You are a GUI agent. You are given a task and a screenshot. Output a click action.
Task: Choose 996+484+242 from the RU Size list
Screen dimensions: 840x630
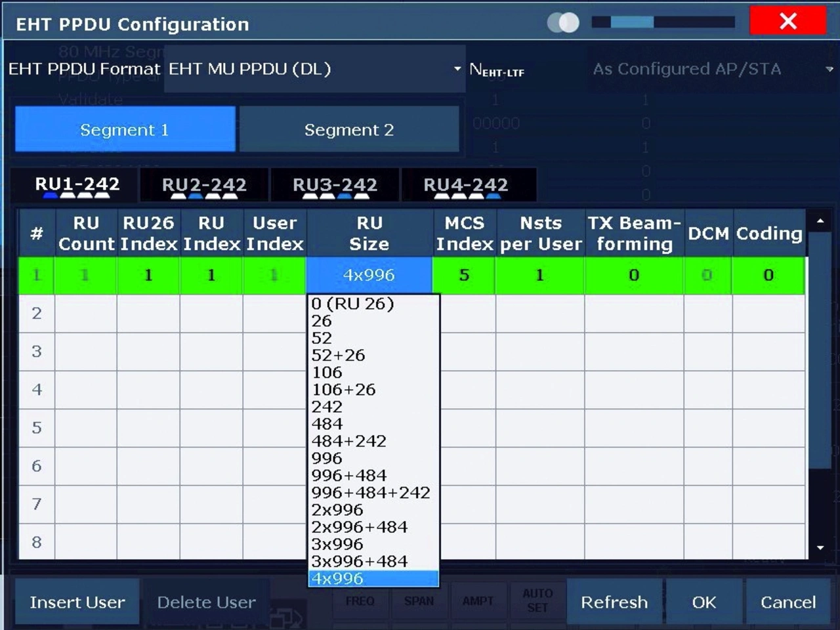click(x=371, y=493)
